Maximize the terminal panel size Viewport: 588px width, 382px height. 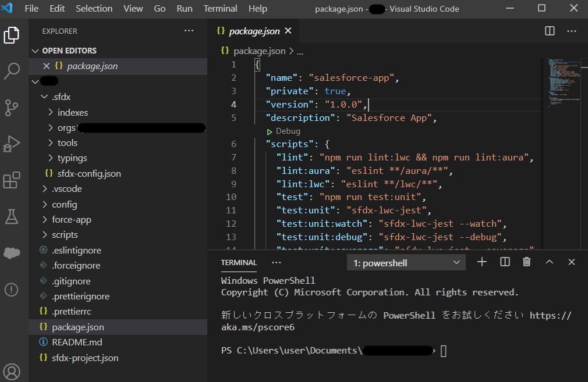click(x=550, y=262)
